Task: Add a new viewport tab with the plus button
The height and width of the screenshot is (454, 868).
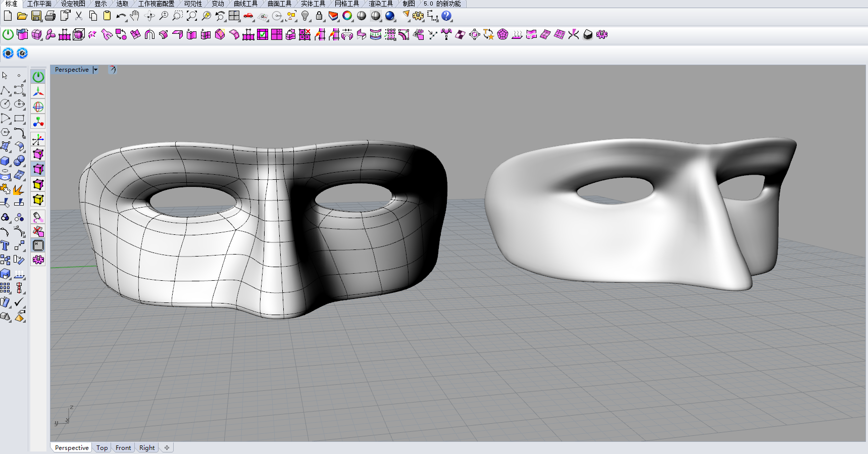Action: [x=167, y=448]
